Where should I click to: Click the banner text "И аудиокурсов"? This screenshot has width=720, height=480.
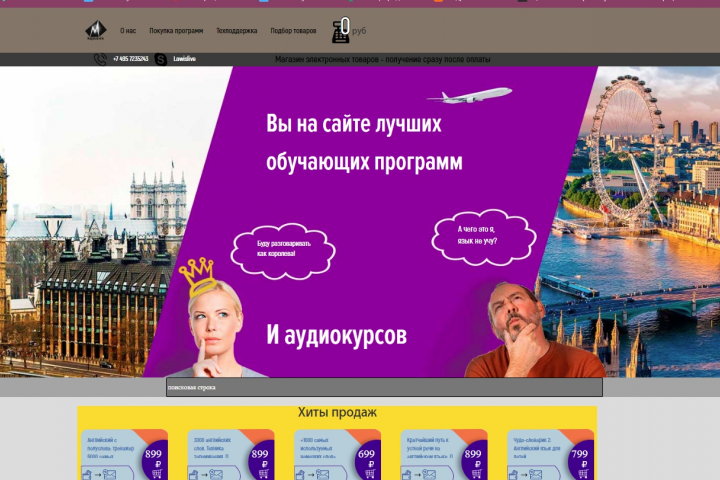[x=337, y=335]
